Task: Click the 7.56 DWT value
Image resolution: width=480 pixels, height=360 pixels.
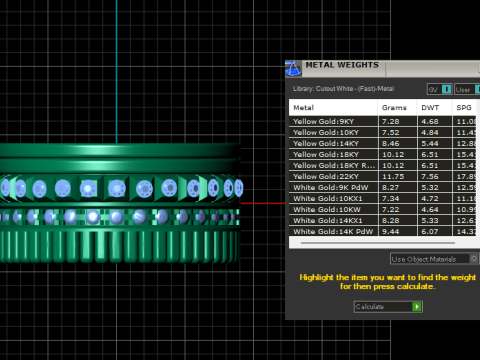Action: point(430,176)
